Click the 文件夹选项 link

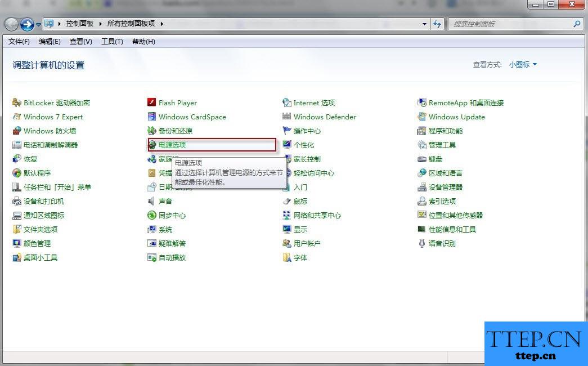pos(41,229)
